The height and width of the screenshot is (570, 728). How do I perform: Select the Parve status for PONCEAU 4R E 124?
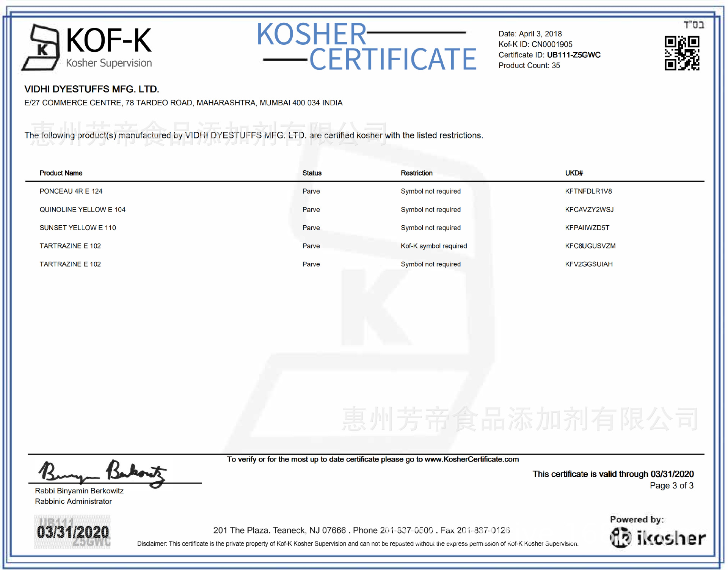[x=311, y=191]
